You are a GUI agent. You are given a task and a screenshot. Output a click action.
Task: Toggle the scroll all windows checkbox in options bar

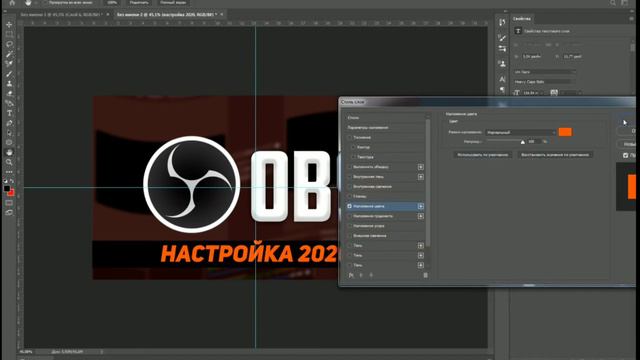tap(45, 2)
